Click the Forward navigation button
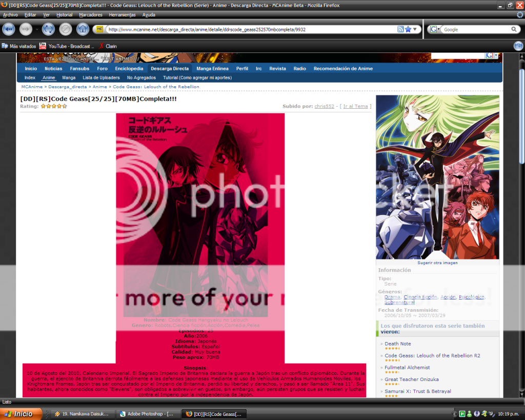The image size is (525, 420). [x=26, y=29]
